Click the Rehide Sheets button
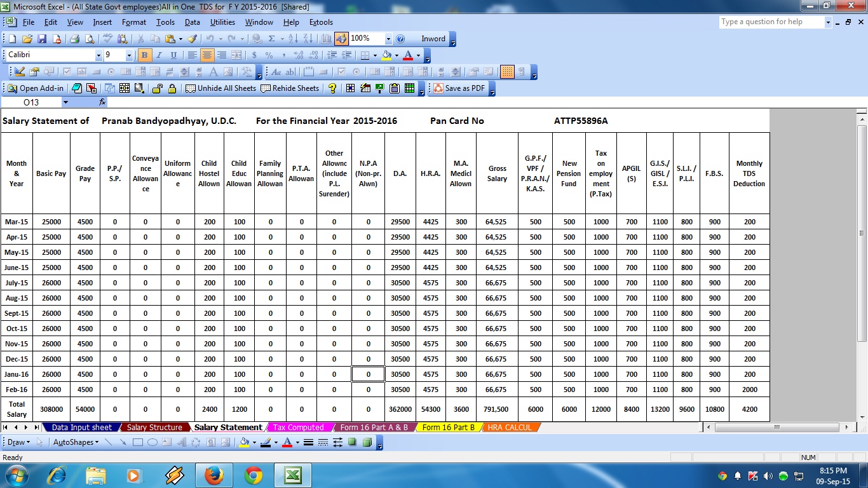Viewport: 868px width, 488px height. [x=290, y=88]
